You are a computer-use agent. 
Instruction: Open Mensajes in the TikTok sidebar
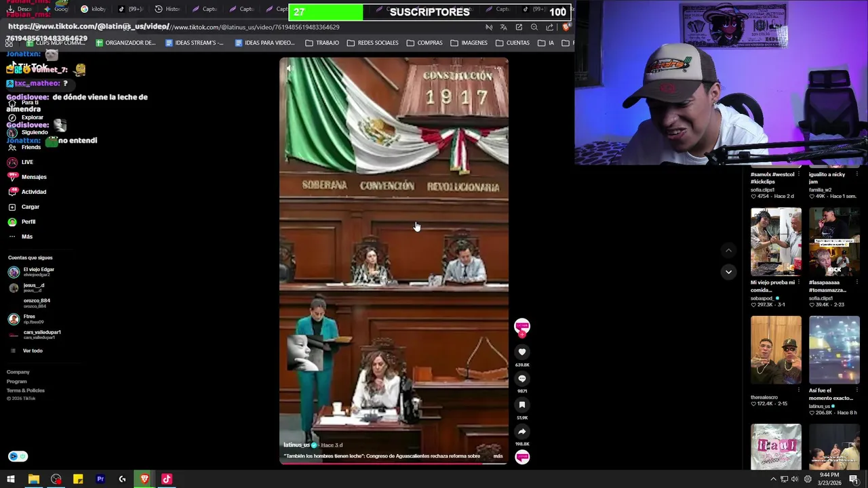click(x=27, y=177)
